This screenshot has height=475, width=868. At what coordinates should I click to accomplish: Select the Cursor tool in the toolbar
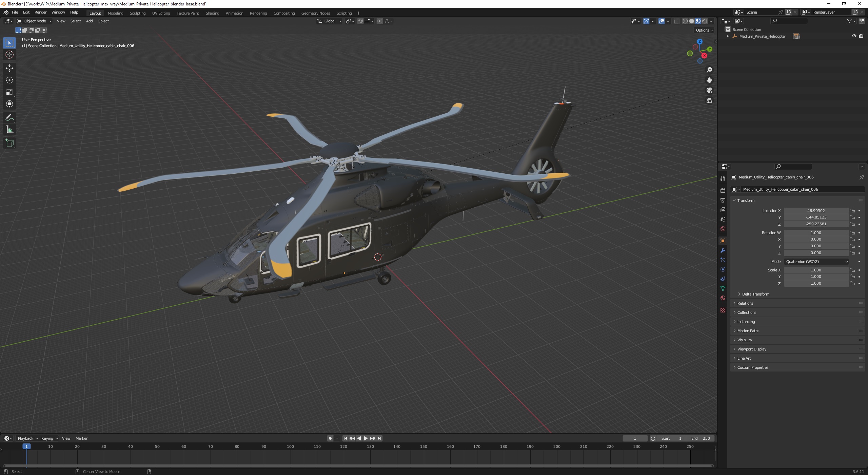click(9, 55)
